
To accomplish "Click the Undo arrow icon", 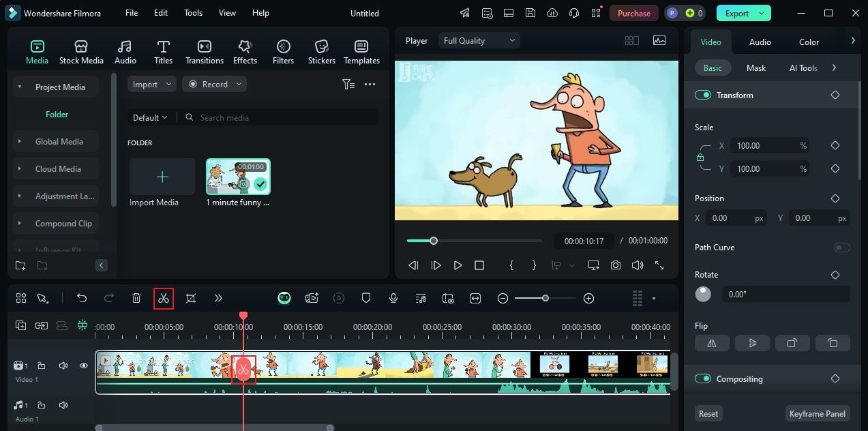I will [x=82, y=298].
